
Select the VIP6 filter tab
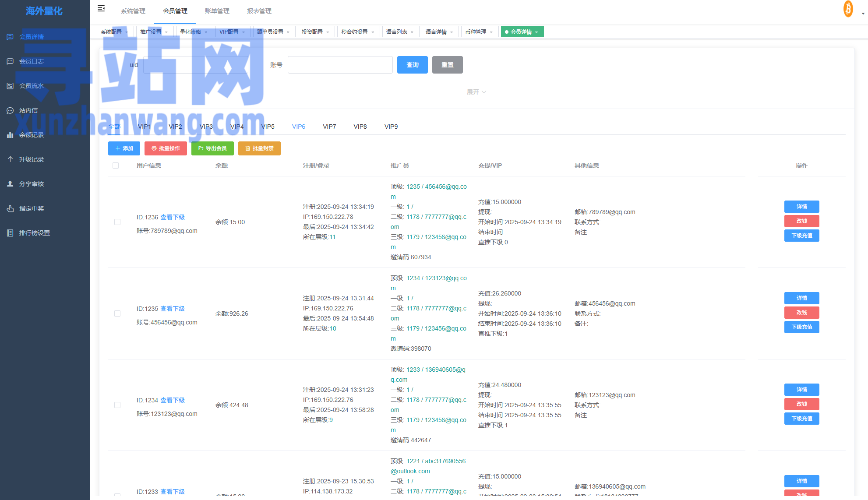pos(298,127)
